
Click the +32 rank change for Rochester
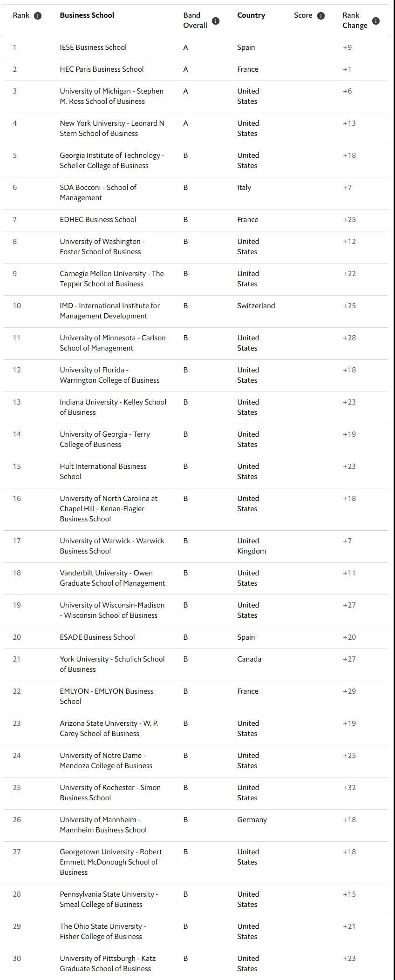pos(349,788)
